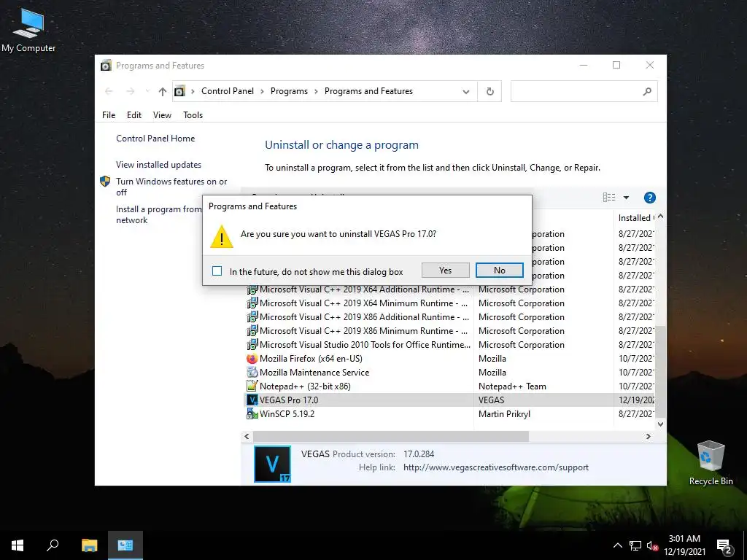Click the Forward navigation arrow

pyautogui.click(x=130, y=91)
